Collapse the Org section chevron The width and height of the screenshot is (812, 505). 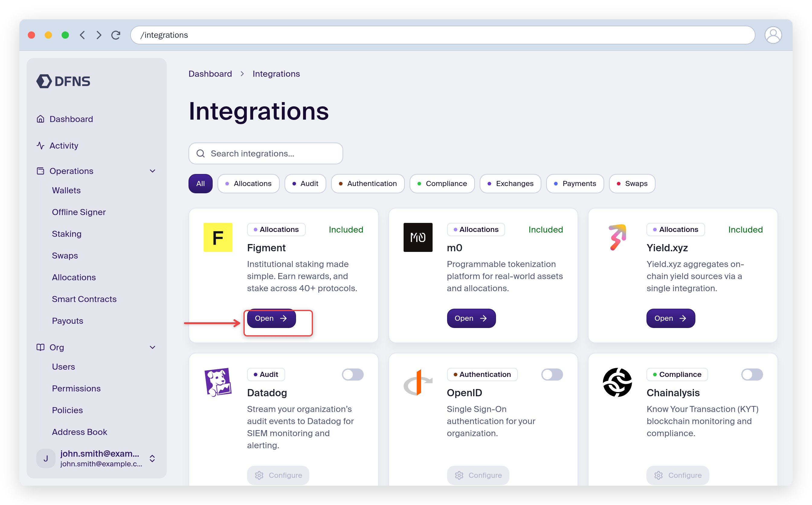click(x=153, y=347)
